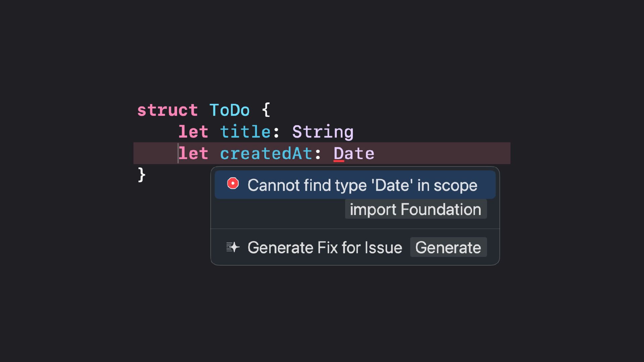Apply the import Foundation fix
The image size is (644, 362).
(416, 209)
